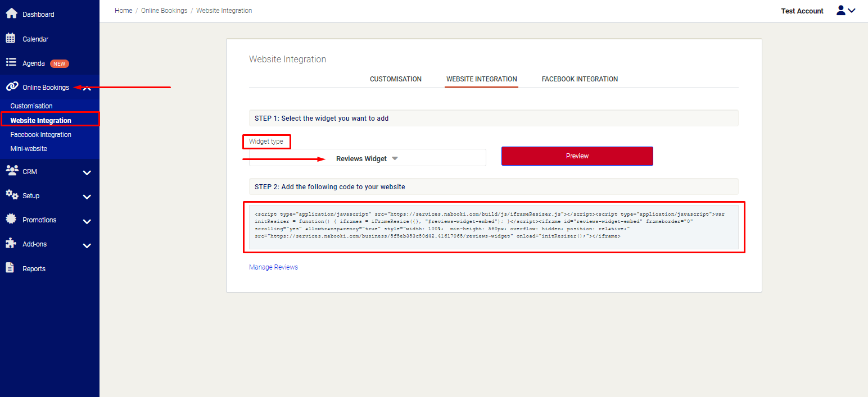This screenshot has height=397, width=868.
Task: Expand the Setup menu chevron
Action: pyautogui.click(x=87, y=197)
